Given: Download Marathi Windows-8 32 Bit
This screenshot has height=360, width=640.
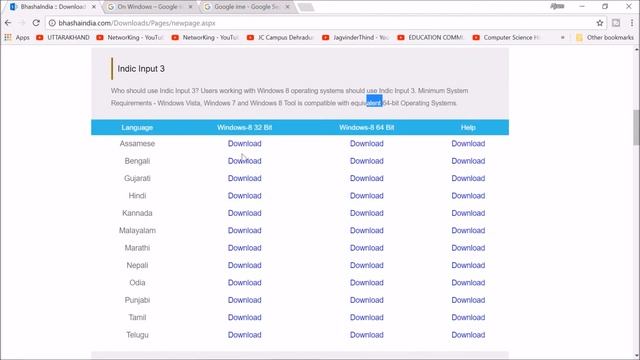Looking at the screenshot, I should (244, 248).
